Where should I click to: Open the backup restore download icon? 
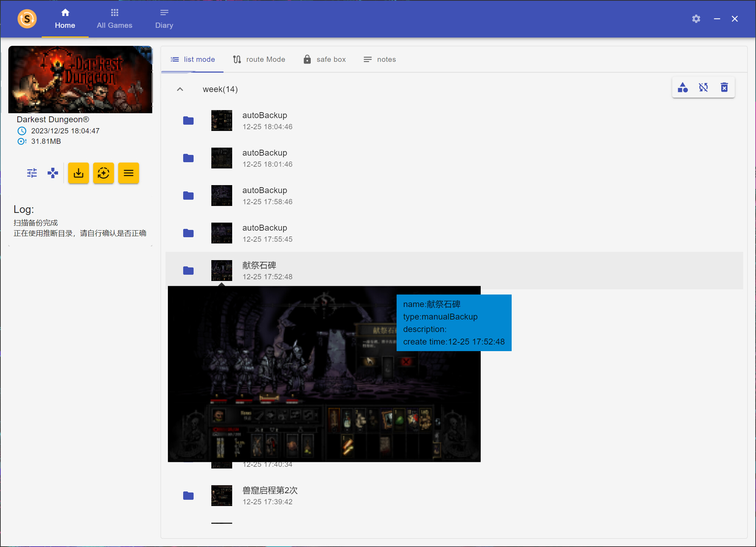78,173
